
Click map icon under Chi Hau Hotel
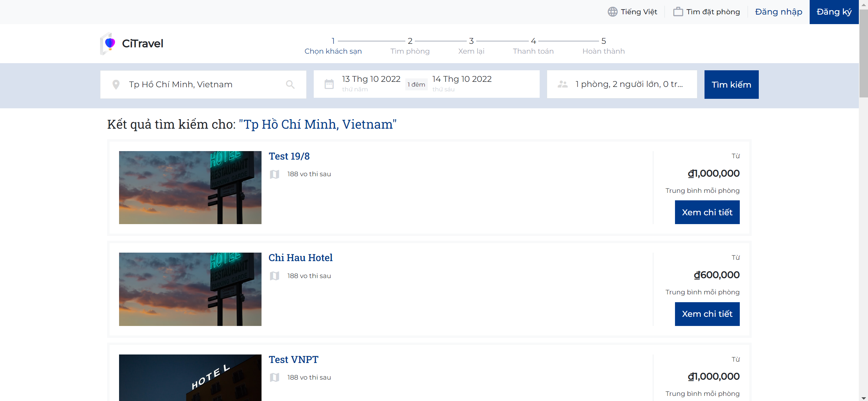pyautogui.click(x=274, y=276)
